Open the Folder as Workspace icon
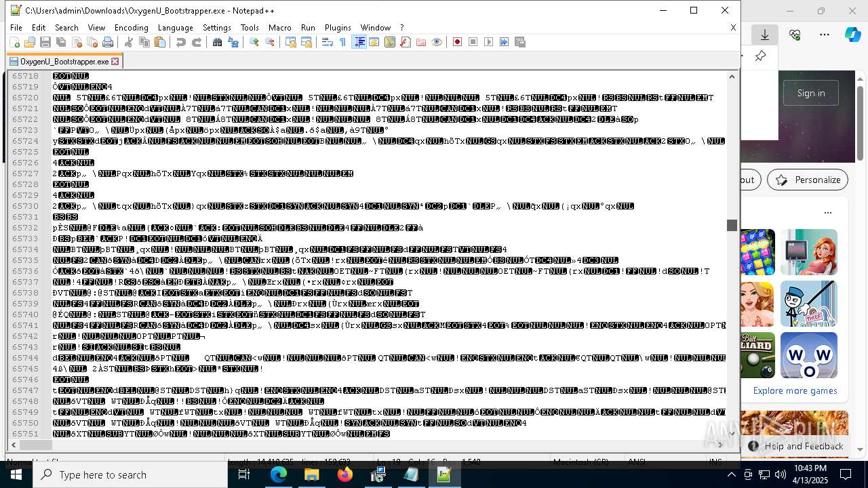This screenshot has width=868, height=488. [x=421, y=42]
